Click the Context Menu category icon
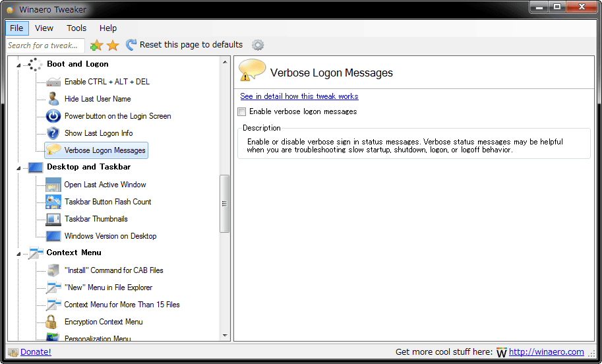The image size is (602, 364). click(36, 253)
